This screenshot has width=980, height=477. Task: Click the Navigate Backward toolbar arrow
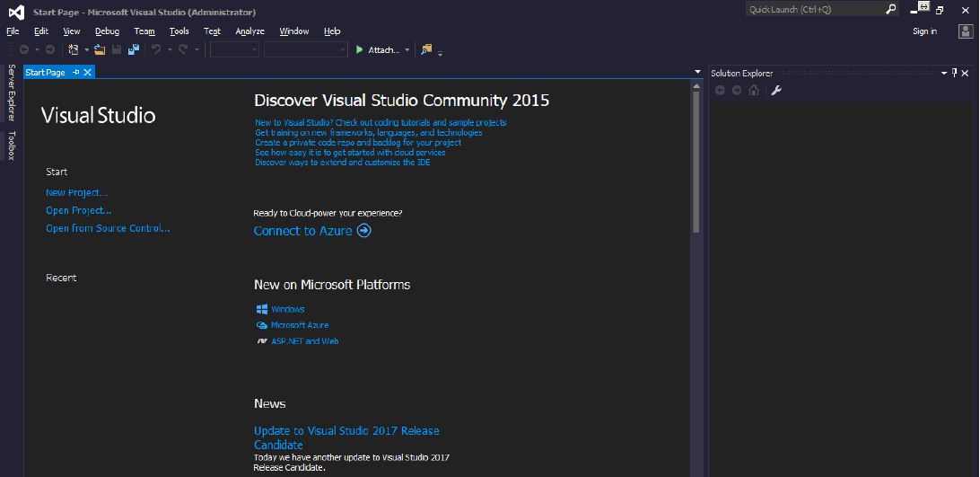24,50
